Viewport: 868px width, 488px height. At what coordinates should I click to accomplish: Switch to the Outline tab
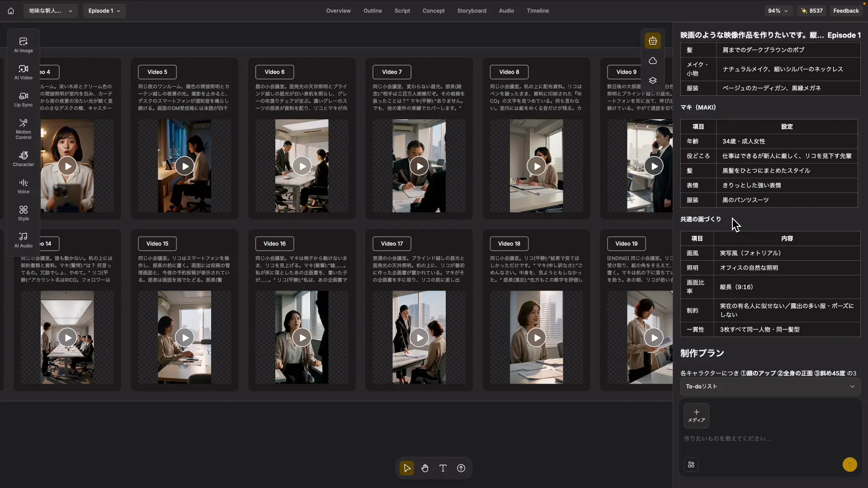click(x=373, y=11)
